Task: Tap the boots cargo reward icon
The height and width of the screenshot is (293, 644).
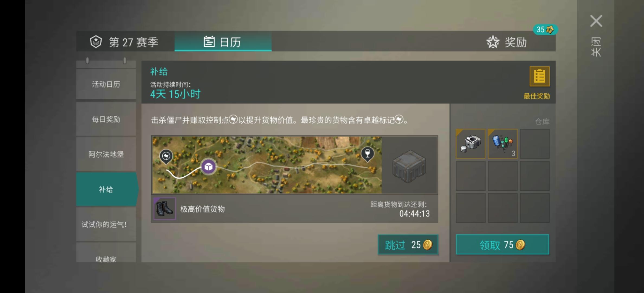Action: pos(165,208)
